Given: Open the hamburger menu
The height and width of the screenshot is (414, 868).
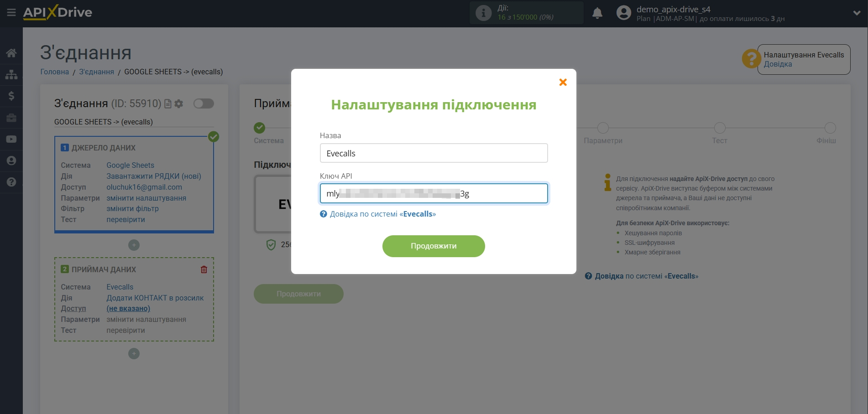Looking at the screenshot, I should tap(11, 12).
